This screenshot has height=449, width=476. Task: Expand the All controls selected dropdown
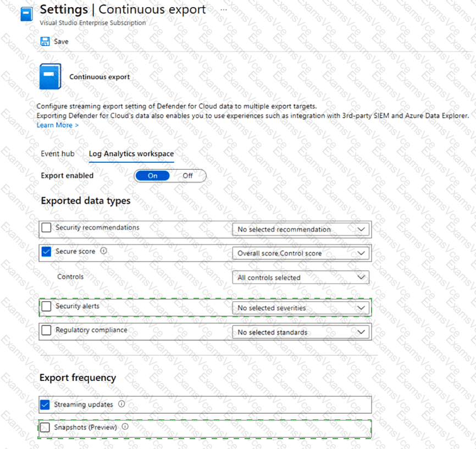[300, 278]
